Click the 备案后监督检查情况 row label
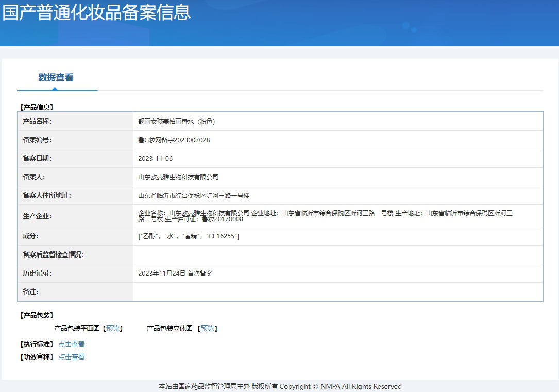559x392 pixels. (54, 255)
